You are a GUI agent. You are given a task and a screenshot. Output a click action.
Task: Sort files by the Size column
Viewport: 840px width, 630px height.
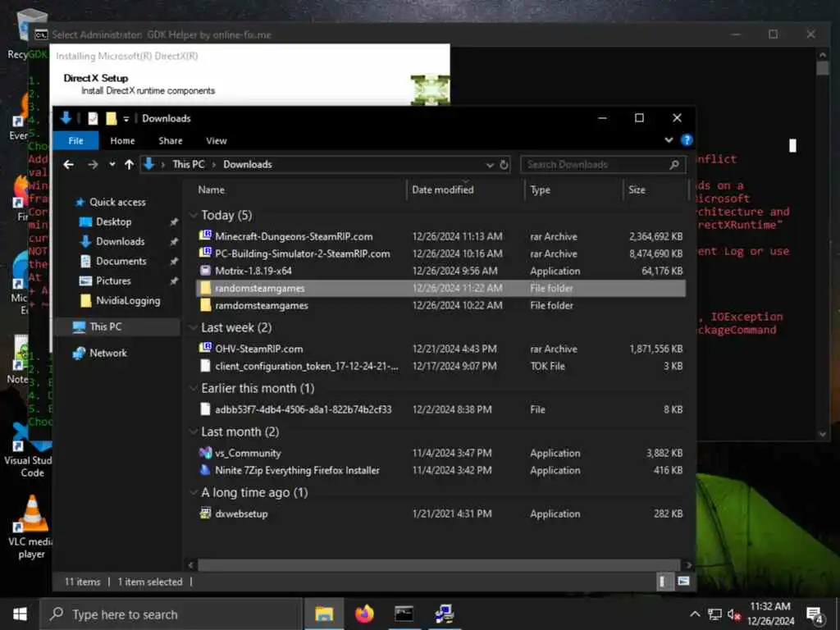(x=637, y=189)
